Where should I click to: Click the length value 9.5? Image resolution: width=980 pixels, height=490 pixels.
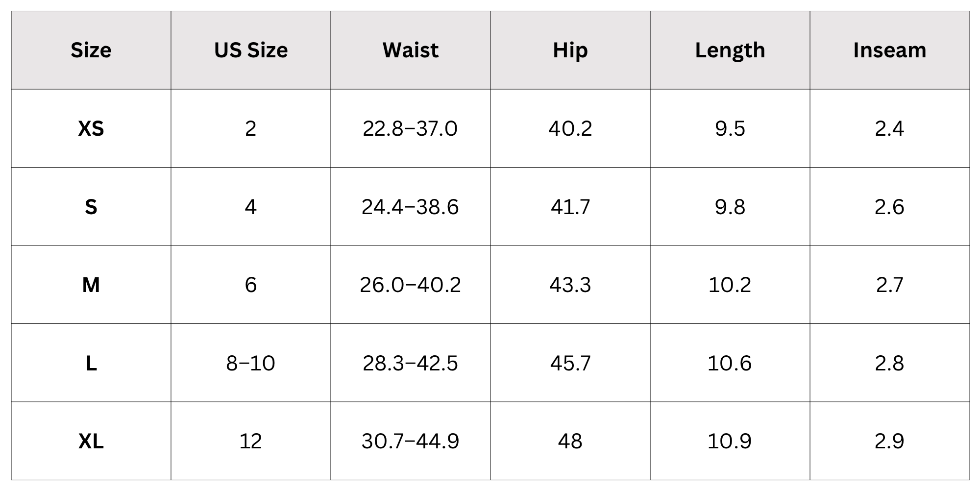pyautogui.click(x=730, y=128)
